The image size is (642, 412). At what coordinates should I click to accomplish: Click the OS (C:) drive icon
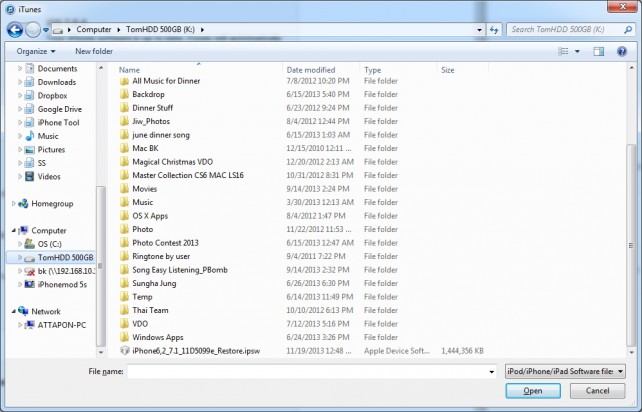pyautogui.click(x=29, y=244)
